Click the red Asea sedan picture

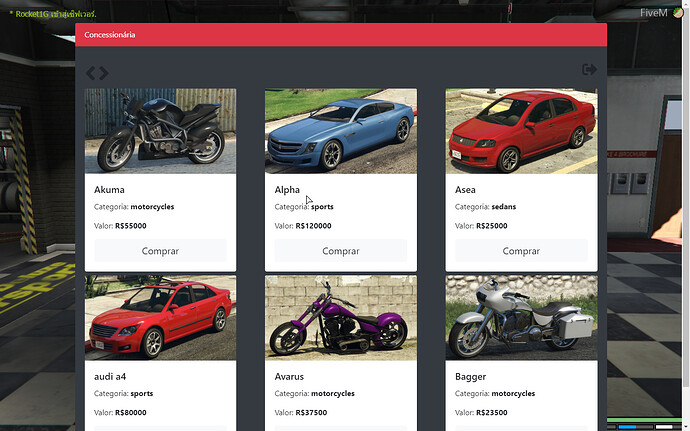point(521,131)
